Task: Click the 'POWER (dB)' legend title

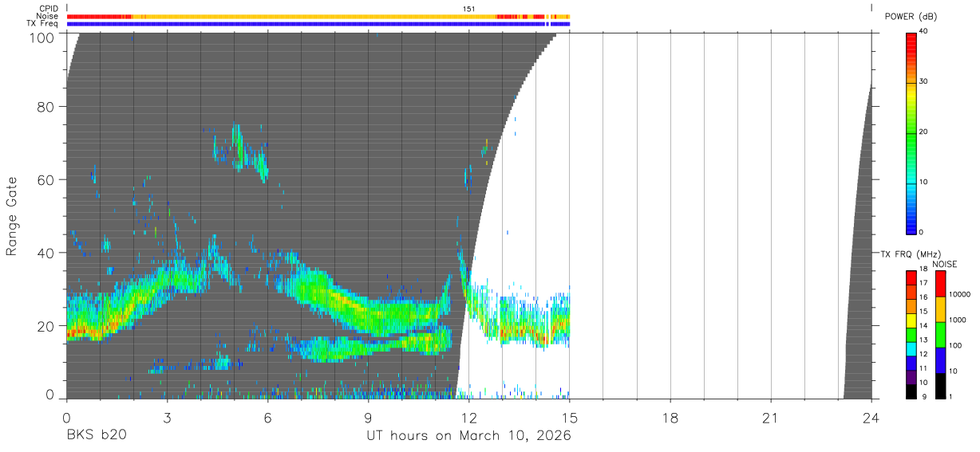Action: click(x=911, y=16)
